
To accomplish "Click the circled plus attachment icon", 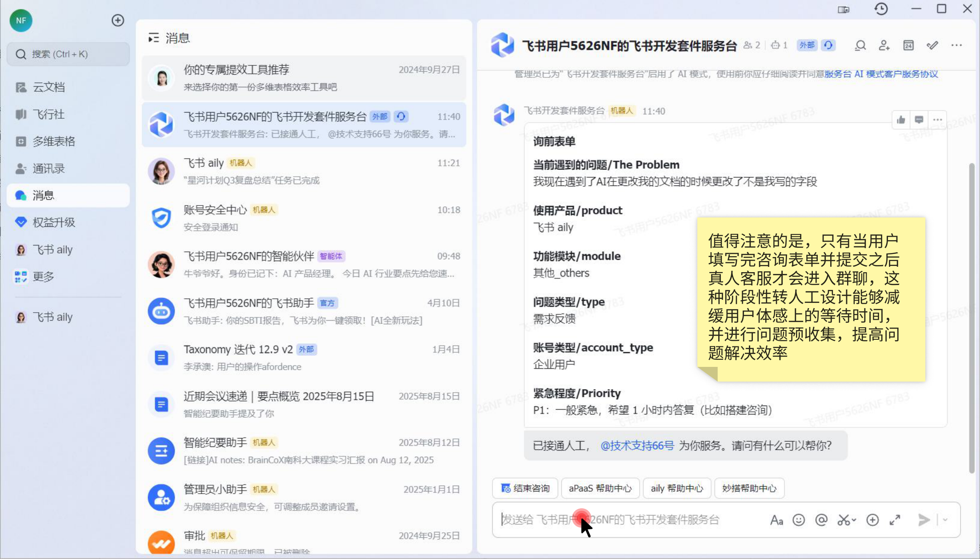I will coord(872,520).
